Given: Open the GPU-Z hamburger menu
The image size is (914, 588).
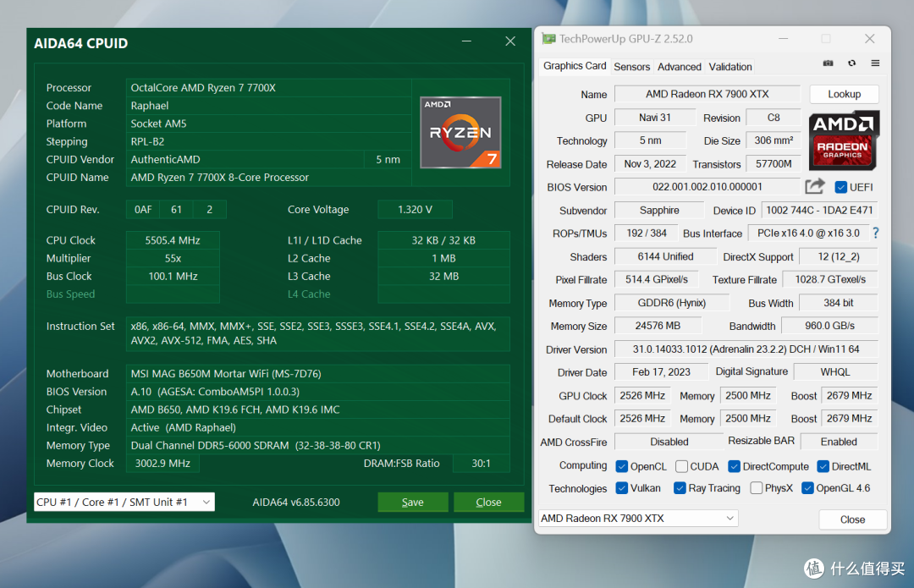Looking at the screenshot, I should 875,63.
